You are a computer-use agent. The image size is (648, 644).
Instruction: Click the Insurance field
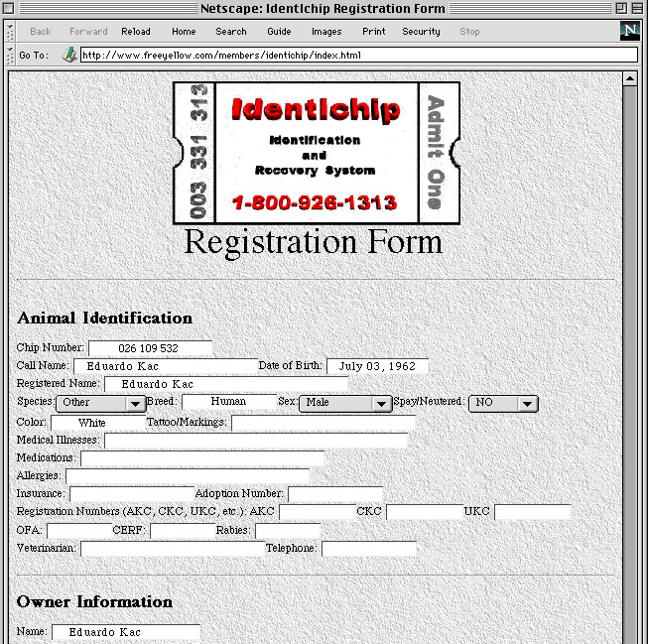[x=132, y=494]
